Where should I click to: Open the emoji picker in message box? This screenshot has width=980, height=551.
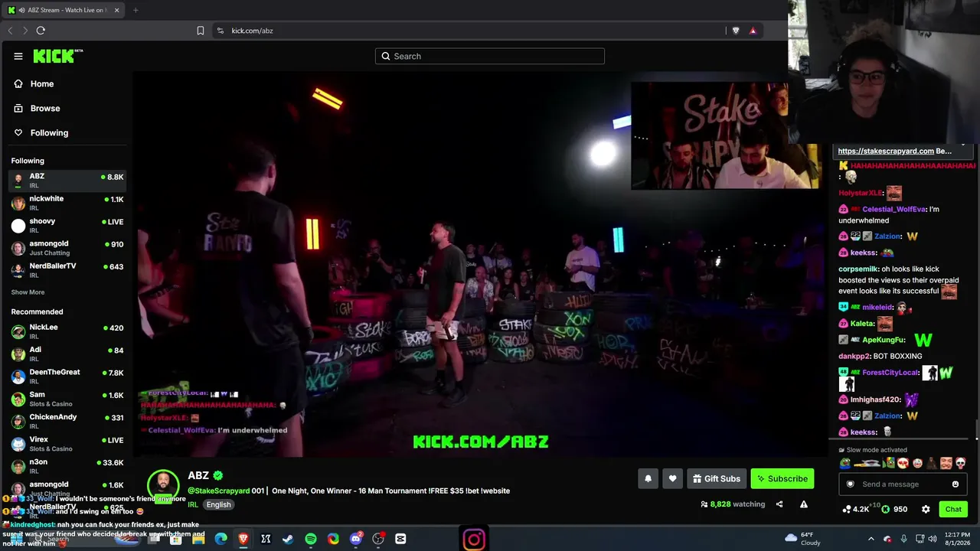[x=955, y=484]
